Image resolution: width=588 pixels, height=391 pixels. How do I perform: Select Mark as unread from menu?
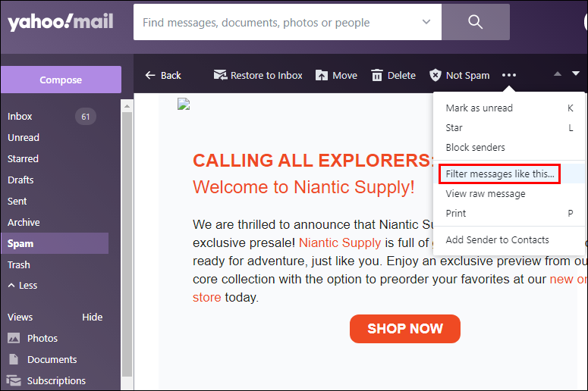coord(509,108)
